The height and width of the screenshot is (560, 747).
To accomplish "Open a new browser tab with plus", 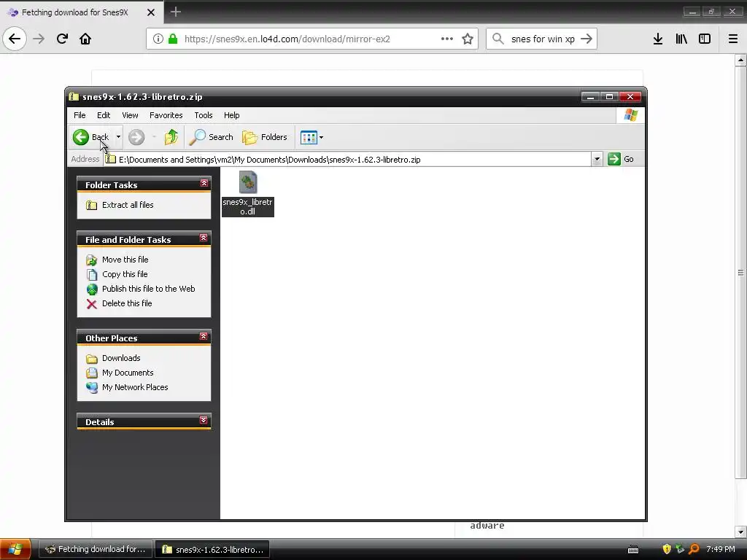I will click(175, 12).
